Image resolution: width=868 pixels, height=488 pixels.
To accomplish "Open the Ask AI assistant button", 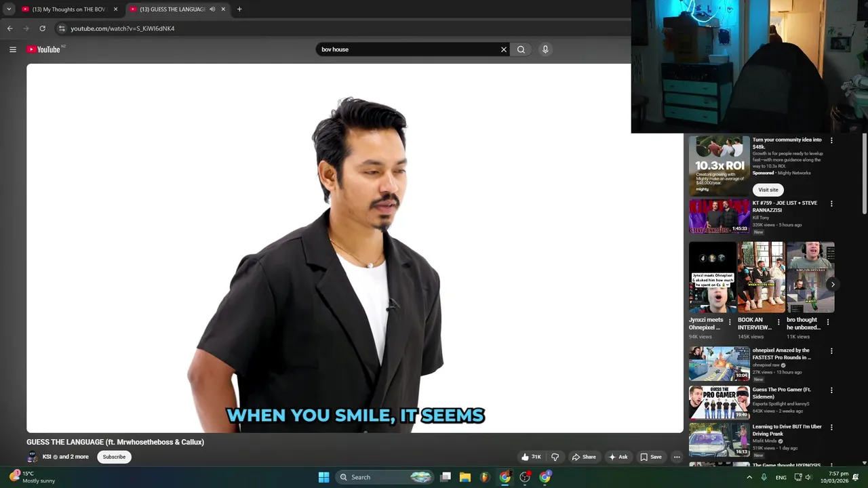I will 618,457.
